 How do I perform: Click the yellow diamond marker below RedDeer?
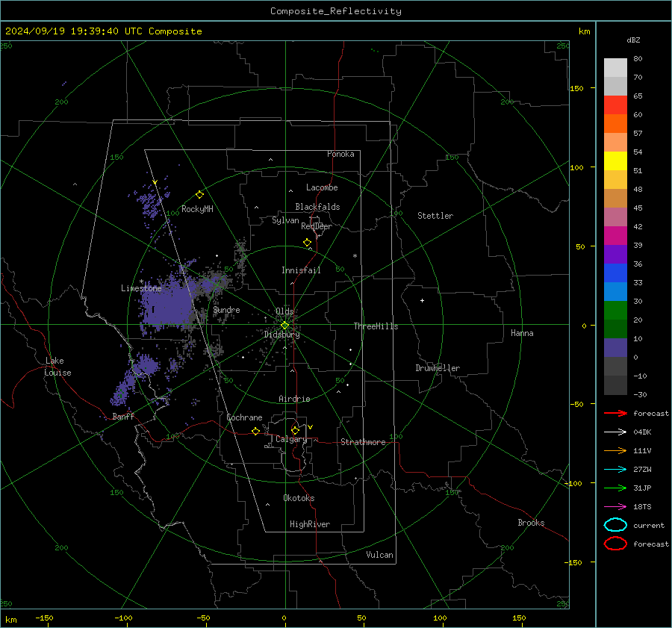(x=307, y=243)
